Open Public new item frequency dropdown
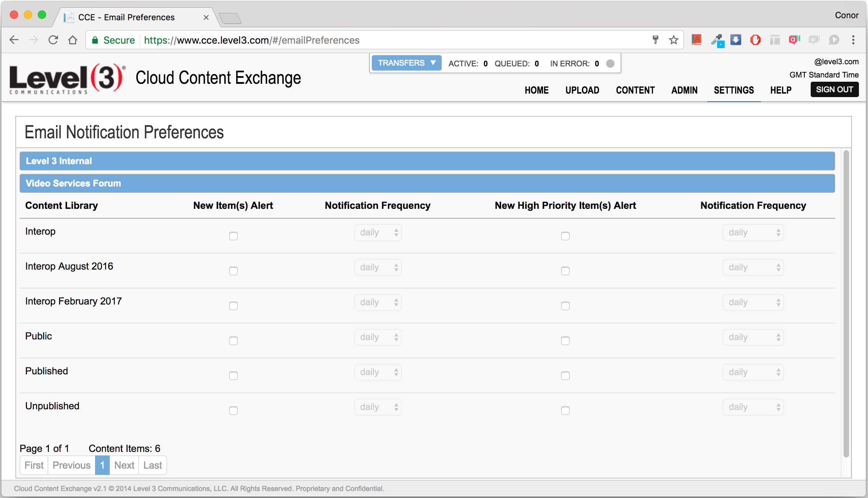The image size is (868, 498). click(x=378, y=337)
